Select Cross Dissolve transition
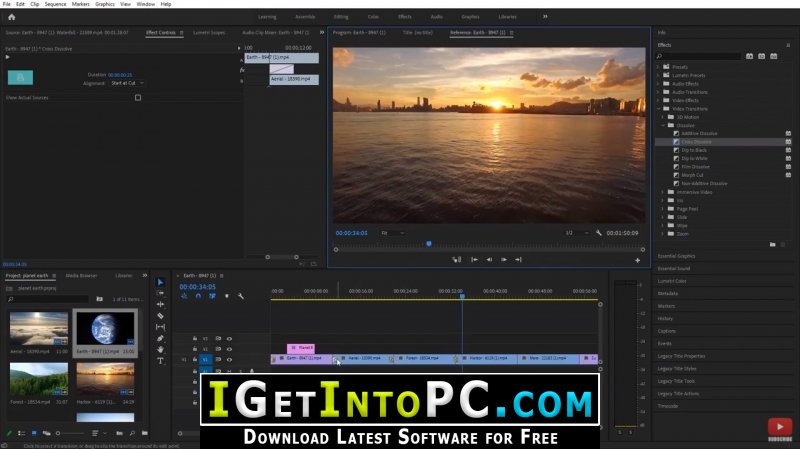The height and width of the screenshot is (449, 800). click(x=696, y=142)
